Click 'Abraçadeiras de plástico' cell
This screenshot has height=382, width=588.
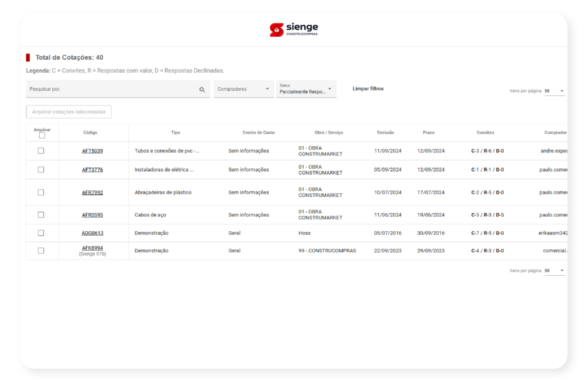163,193
